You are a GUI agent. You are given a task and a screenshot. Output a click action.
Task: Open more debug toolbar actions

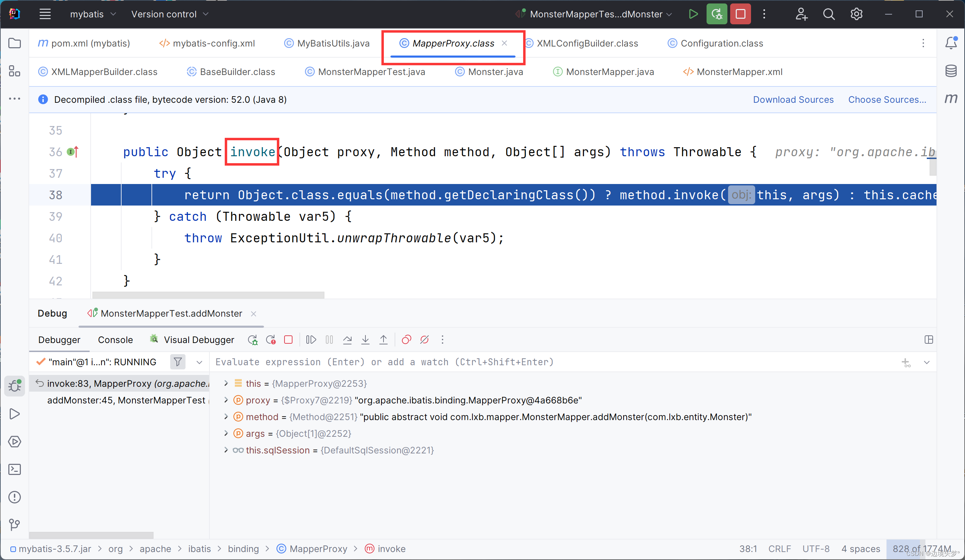pyautogui.click(x=442, y=340)
